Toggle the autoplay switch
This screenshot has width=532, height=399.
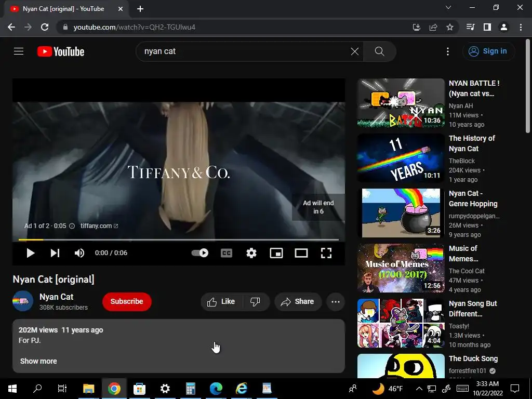[200, 253]
